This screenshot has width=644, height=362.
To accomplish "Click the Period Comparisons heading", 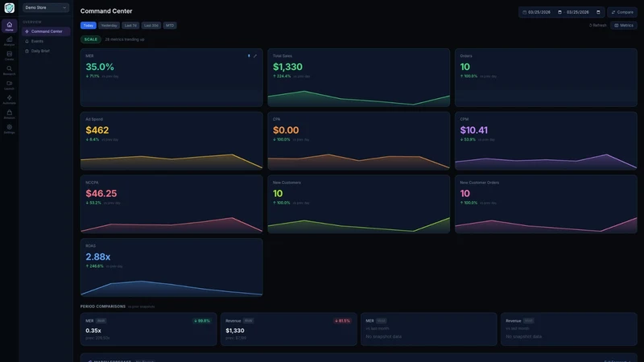I will [x=103, y=306].
